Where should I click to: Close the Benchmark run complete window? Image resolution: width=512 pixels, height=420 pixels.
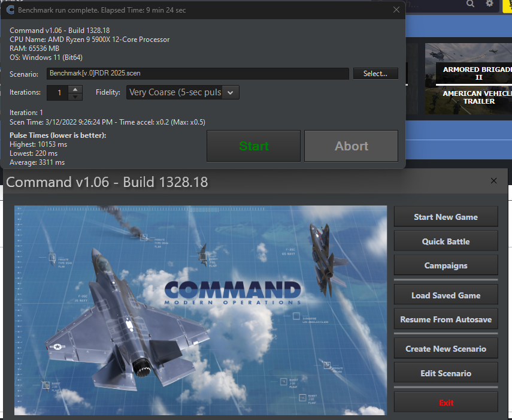pyautogui.click(x=396, y=10)
